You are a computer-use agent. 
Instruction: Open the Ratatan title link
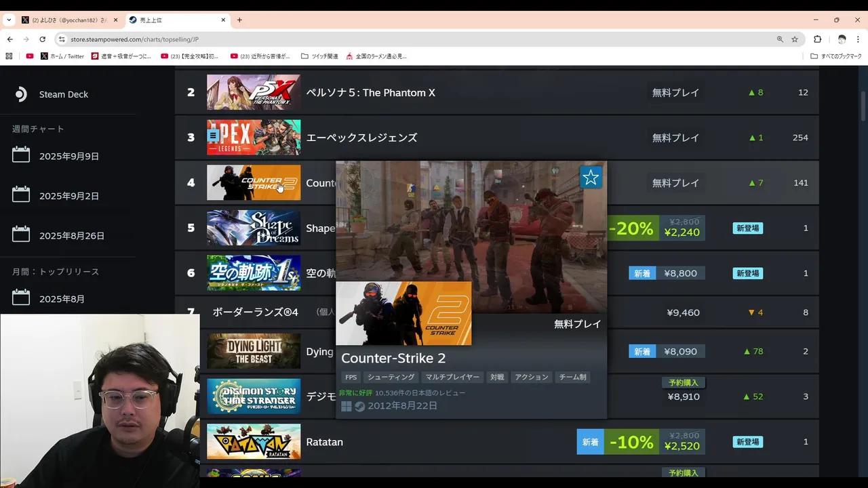tap(324, 442)
